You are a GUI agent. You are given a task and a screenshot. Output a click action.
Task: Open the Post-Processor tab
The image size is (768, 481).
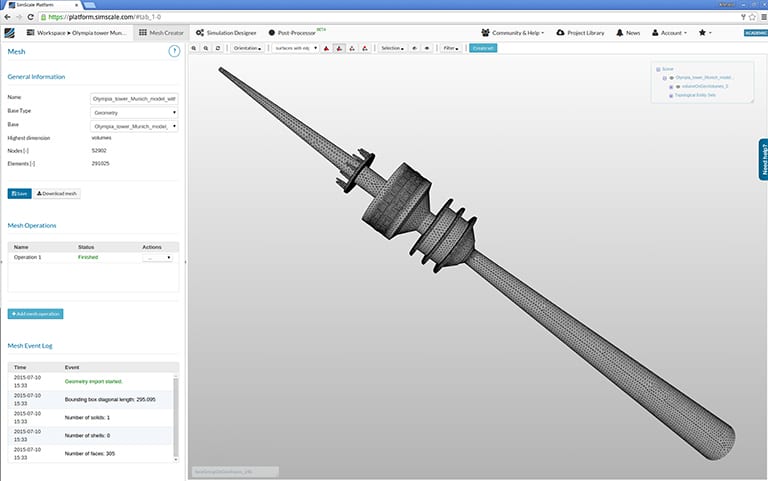pyautogui.click(x=299, y=33)
